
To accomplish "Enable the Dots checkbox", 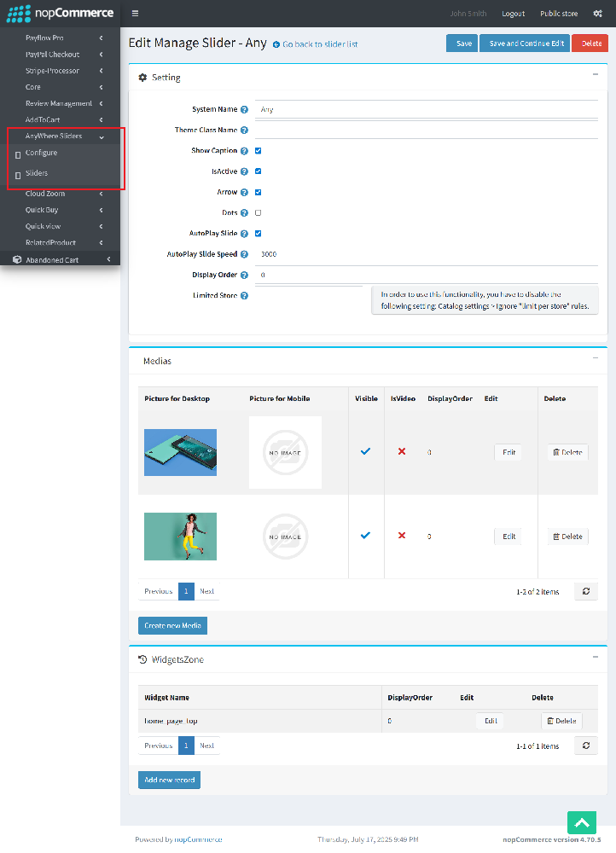I will 258,212.
